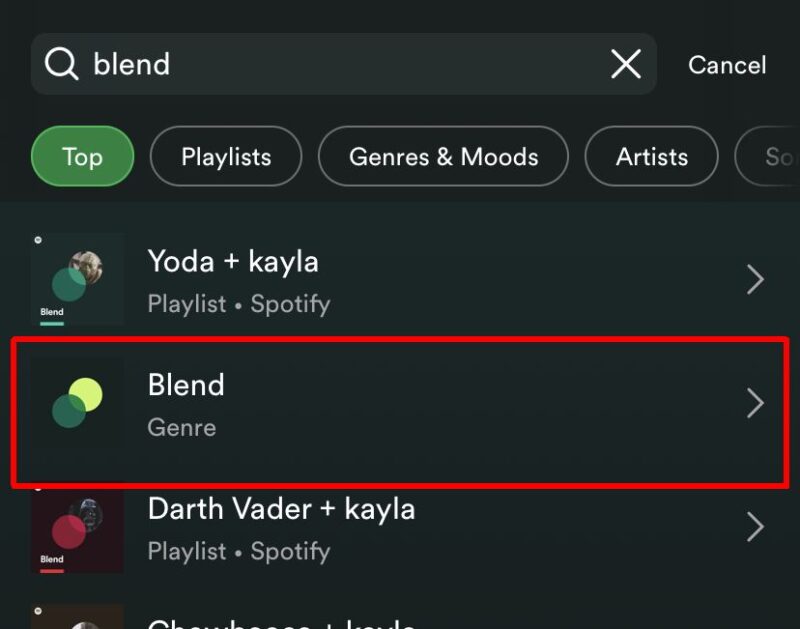Click the search magnifier icon
The width and height of the screenshot is (800, 629).
[60, 63]
